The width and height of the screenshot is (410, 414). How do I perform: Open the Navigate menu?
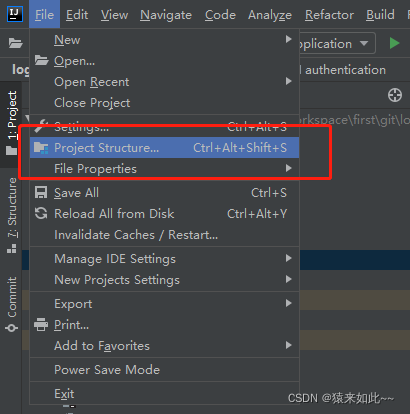pyautogui.click(x=166, y=15)
